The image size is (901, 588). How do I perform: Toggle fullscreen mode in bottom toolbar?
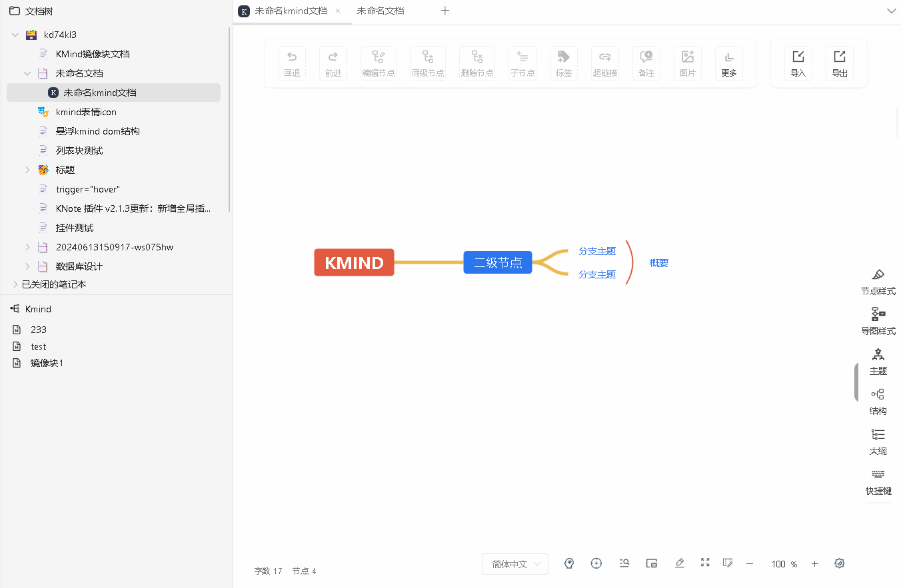tap(705, 563)
